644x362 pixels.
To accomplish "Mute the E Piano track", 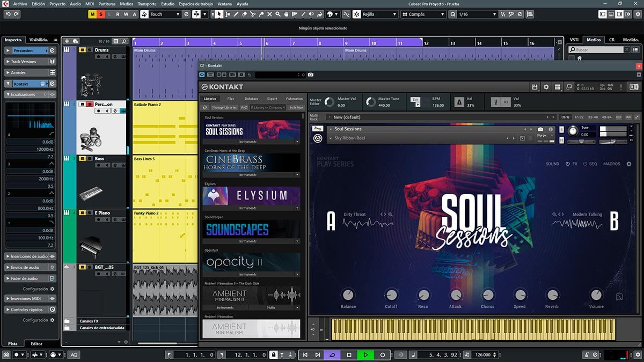I will click(x=82, y=213).
